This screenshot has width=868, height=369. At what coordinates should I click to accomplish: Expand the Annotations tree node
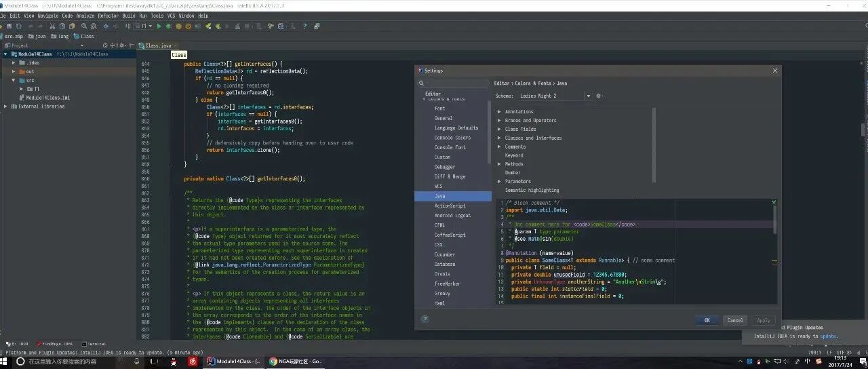499,111
